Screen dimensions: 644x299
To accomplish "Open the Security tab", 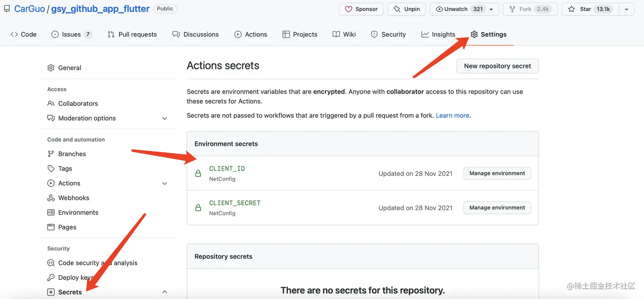I will point(388,34).
